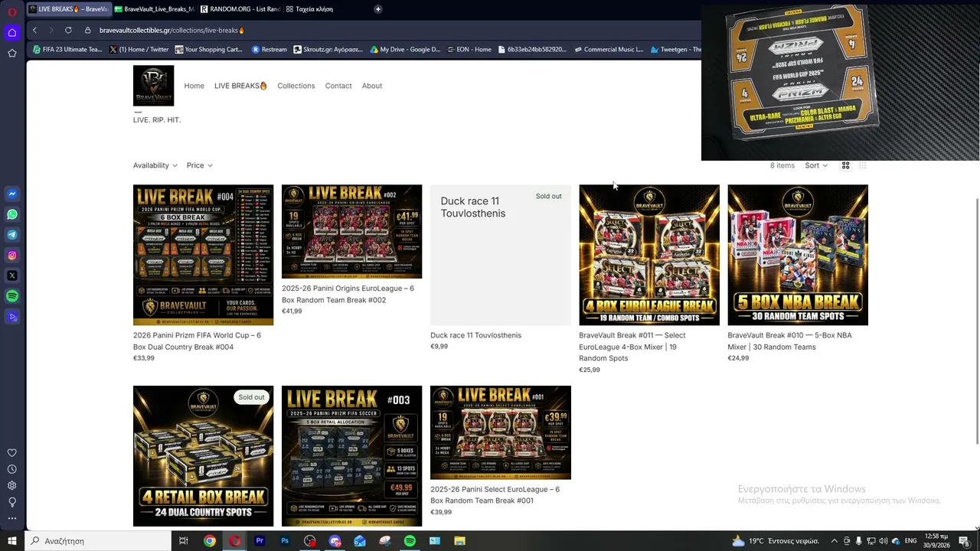The image size is (980, 551).
Task: Open Restream bookmark
Action: pos(269,50)
